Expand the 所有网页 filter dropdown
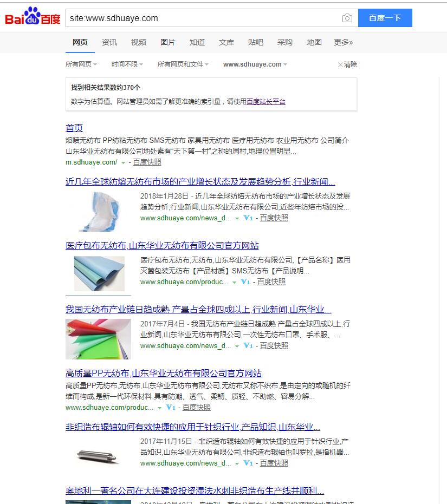 pos(81,64)
